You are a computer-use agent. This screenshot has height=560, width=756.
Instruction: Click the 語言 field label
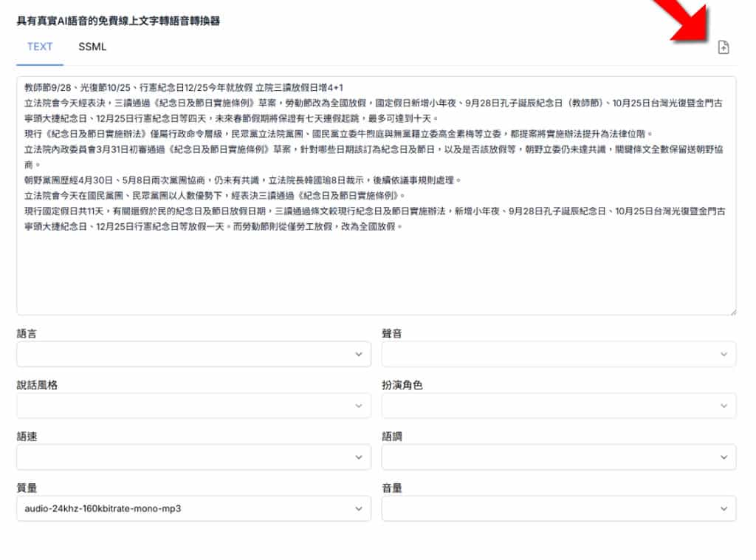pyautogui.click(x=27, y=333)
